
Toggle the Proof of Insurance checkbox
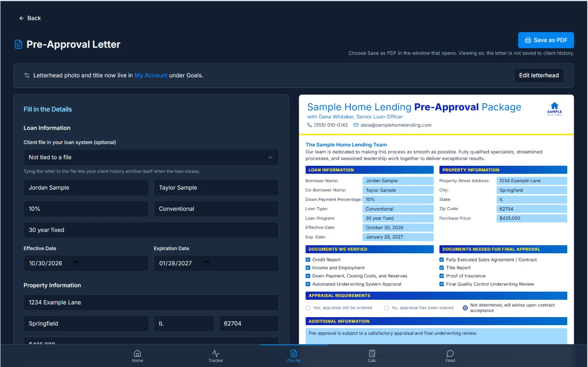point(442,276)
